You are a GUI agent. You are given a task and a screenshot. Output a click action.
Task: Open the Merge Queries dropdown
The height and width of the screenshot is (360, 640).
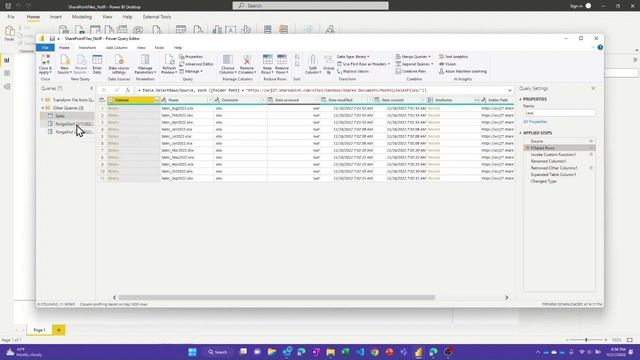(x=413, y=57)
